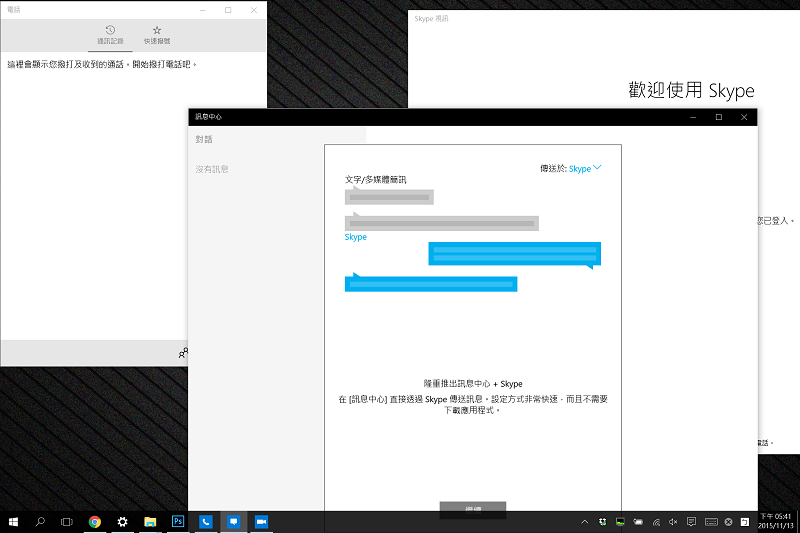Open Action Center notification icon

691,522
